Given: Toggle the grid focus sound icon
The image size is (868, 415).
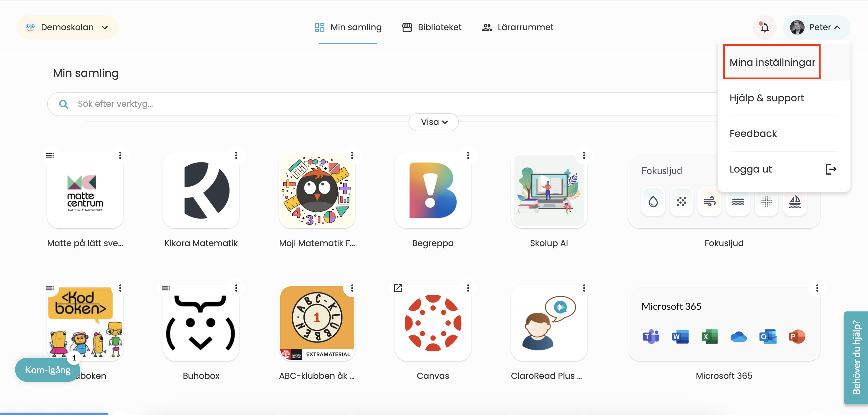Looking at the screenshot, I should click(766, 202).
